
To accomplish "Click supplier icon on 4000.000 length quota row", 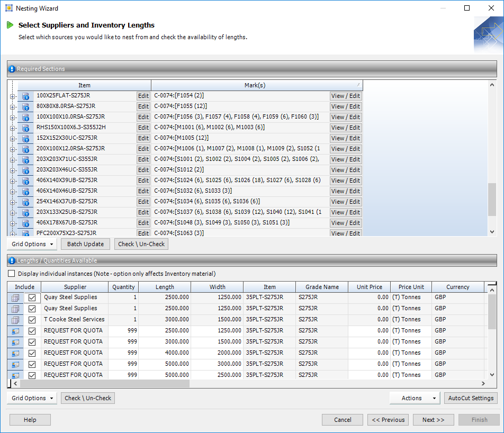I will pos(15,353).
